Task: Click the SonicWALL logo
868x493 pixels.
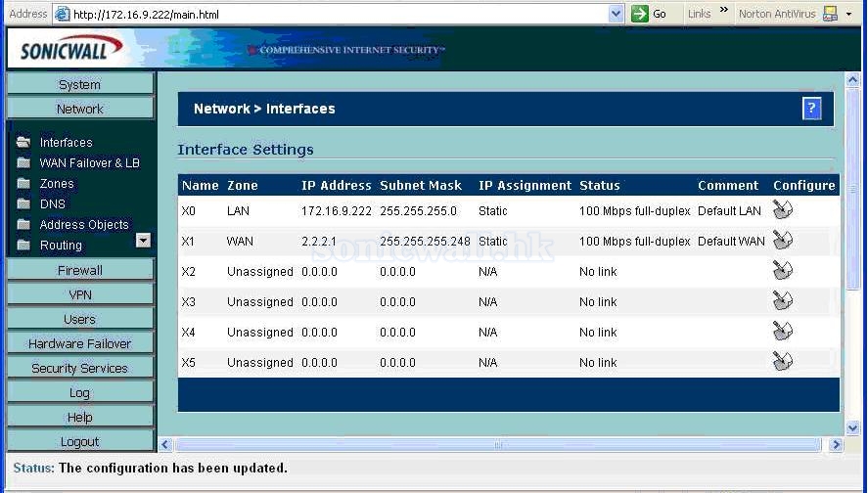Action: pos(71,49)
